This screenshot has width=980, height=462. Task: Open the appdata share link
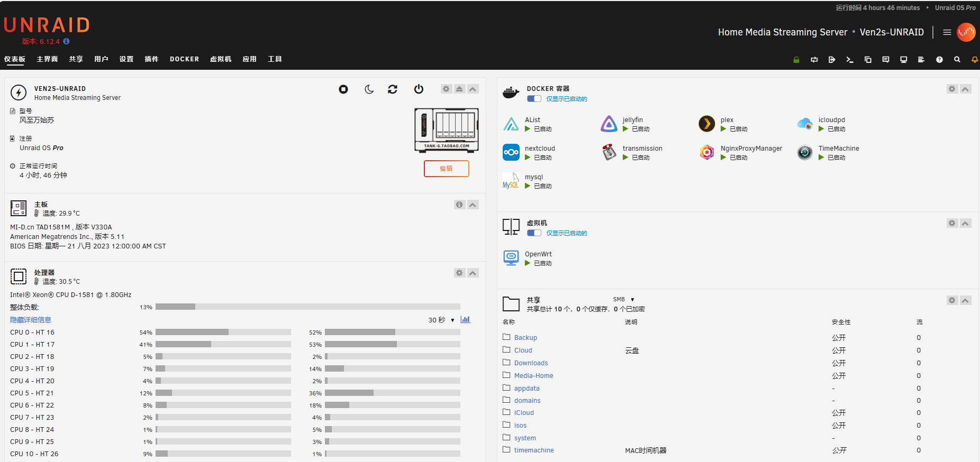point(527,388)
